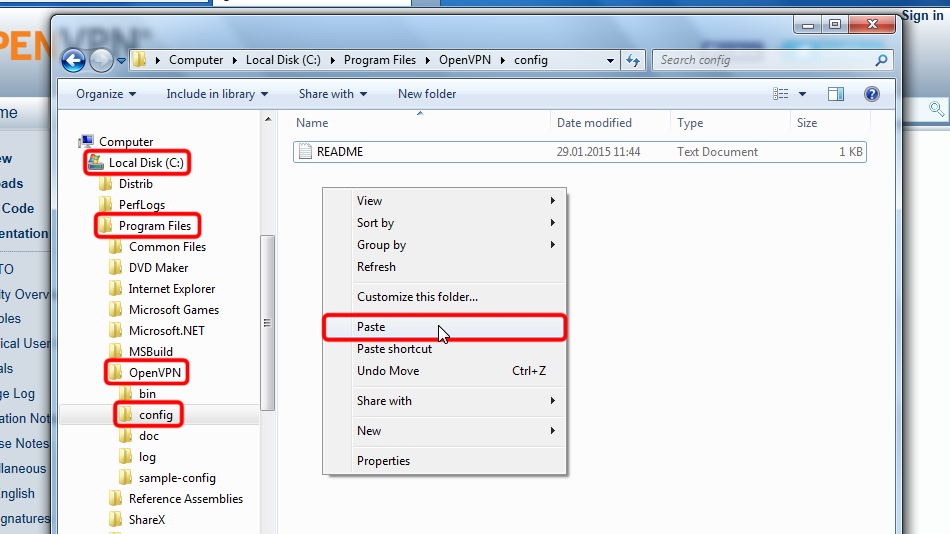Toggle the preview pane icon
The height and width of the screenshot is (534, 950).
836,94
